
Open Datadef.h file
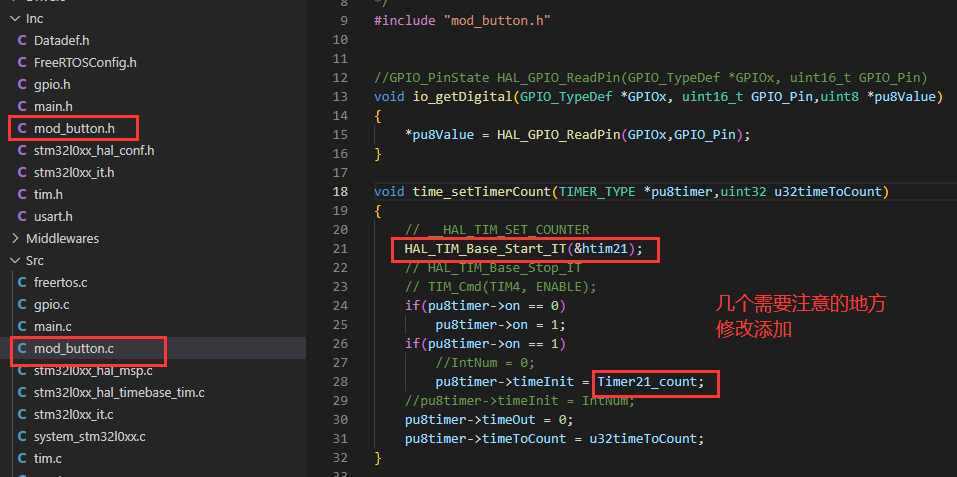[62, 41]
